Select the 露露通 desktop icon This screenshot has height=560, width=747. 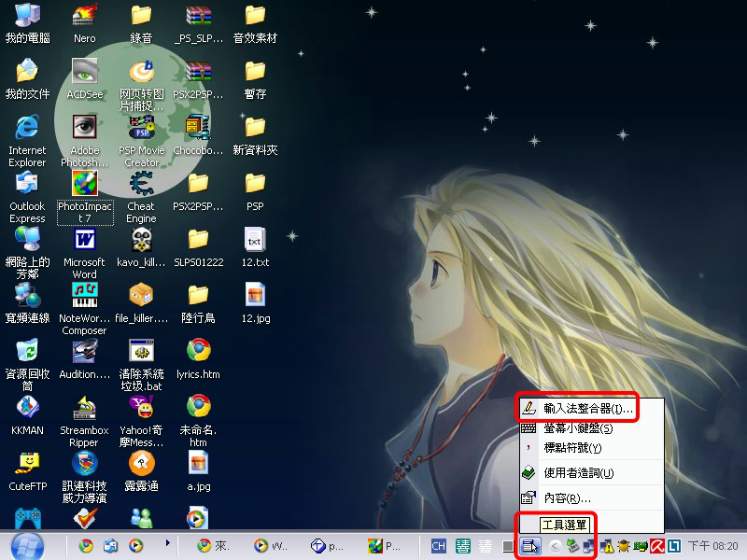tap(141, 472)
